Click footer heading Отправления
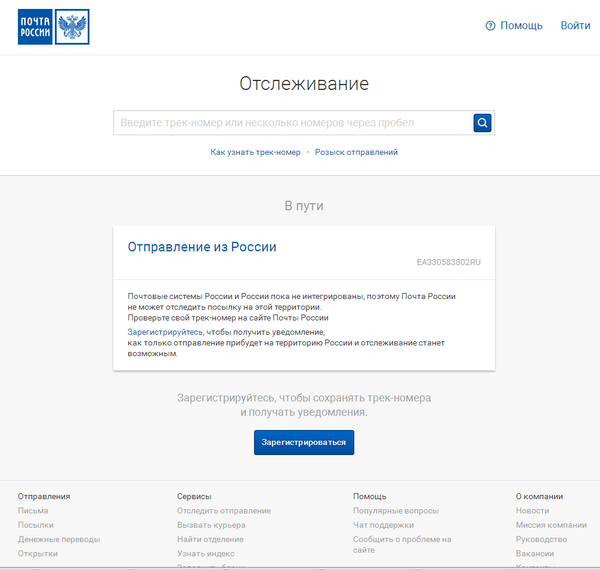 click(44, 497)
